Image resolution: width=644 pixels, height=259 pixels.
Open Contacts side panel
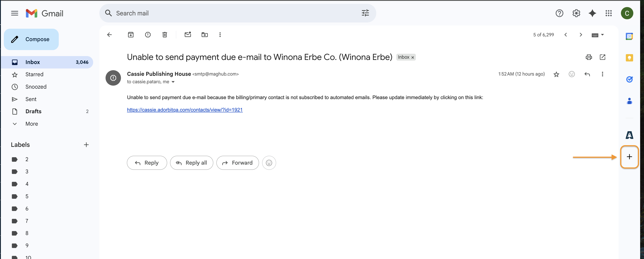629,101
